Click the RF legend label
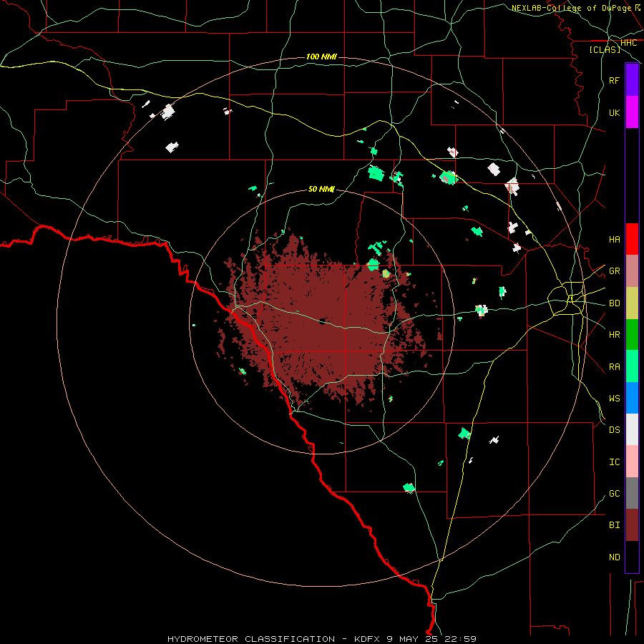 (x=614, y=80)
